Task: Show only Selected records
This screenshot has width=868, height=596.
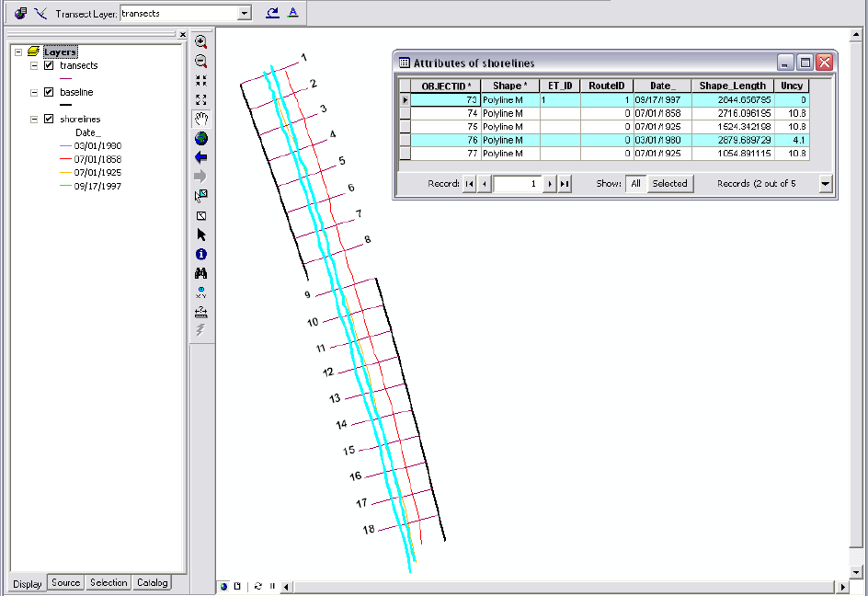Action: (x=669, y=183)
